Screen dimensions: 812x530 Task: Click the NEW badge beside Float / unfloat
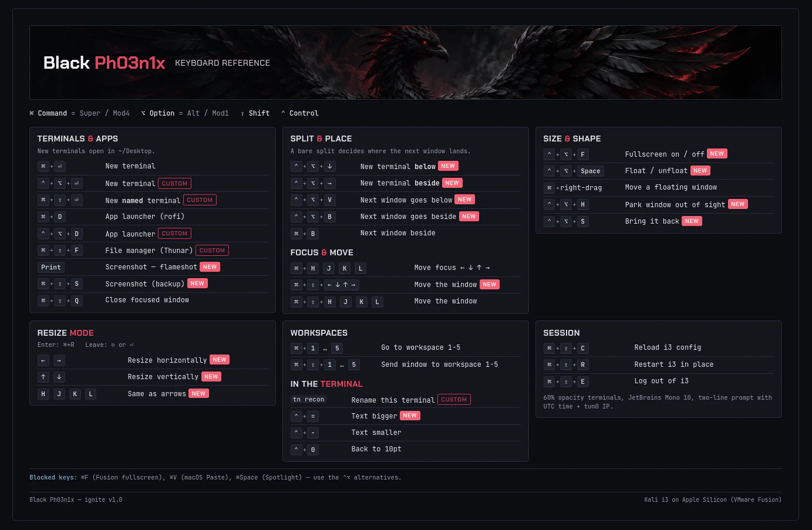(x=700, y=171)
